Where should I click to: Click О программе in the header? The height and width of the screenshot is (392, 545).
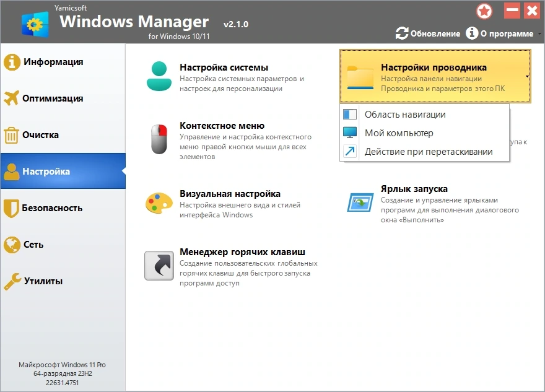pyautogui.click(x=499, y=33)
